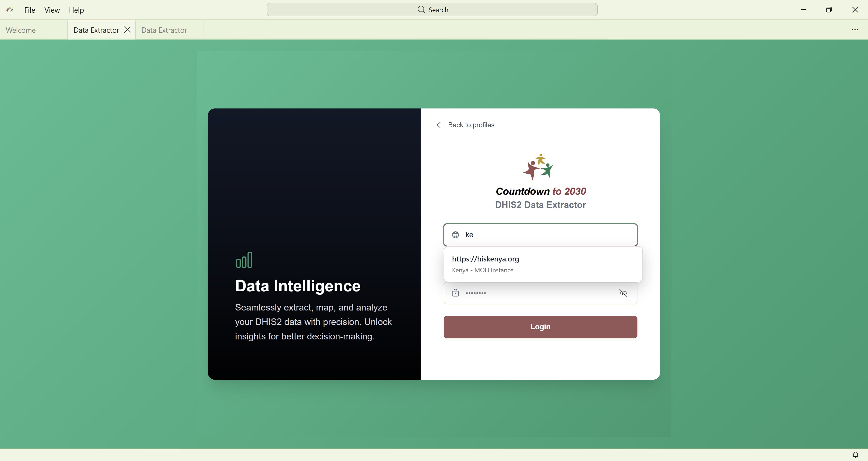Open notifications bell in status bar
Image resolution: width=868 pixels, height=461 pixels.
pyautogui.click(x=855, y=455)
